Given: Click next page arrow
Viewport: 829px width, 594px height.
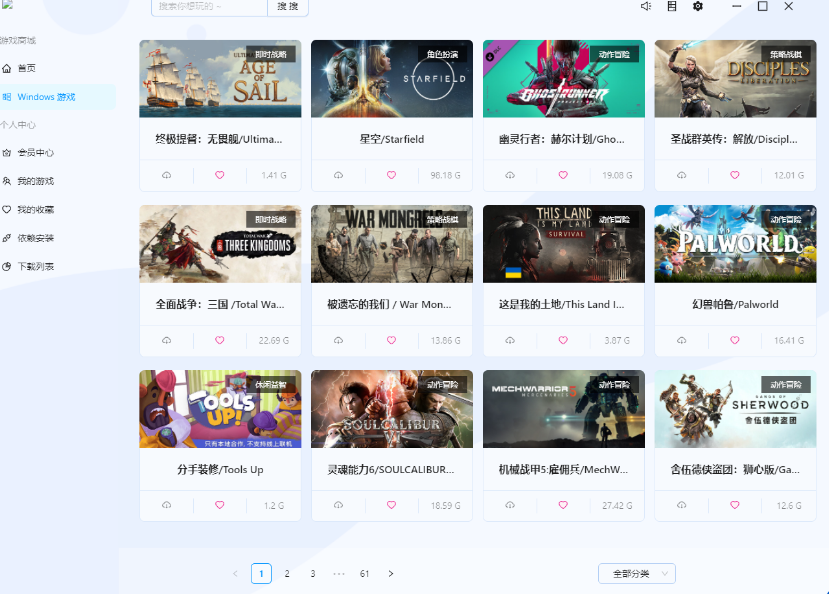Looking at the screenshot, I should pyautogui.click(x=391, y=573).
